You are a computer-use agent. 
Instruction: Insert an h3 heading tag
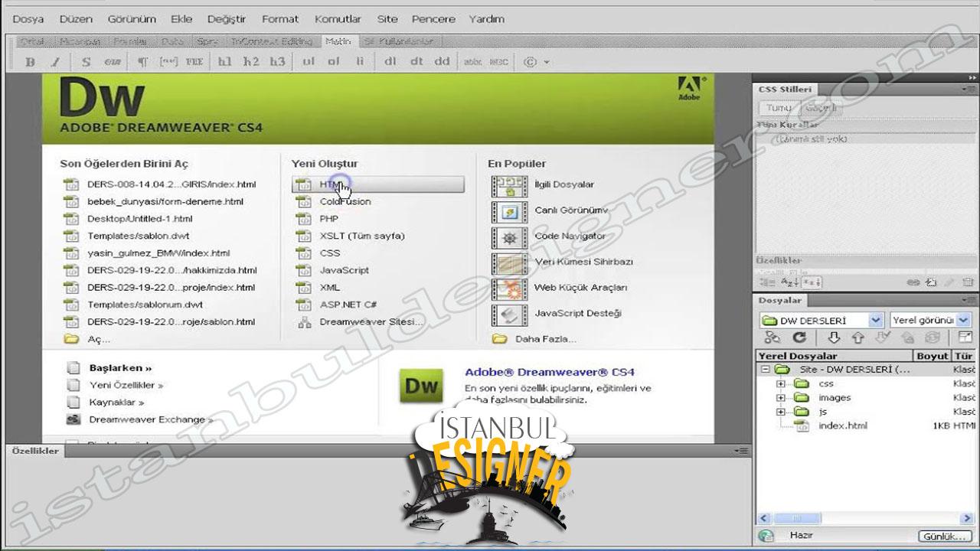point(277,62)
